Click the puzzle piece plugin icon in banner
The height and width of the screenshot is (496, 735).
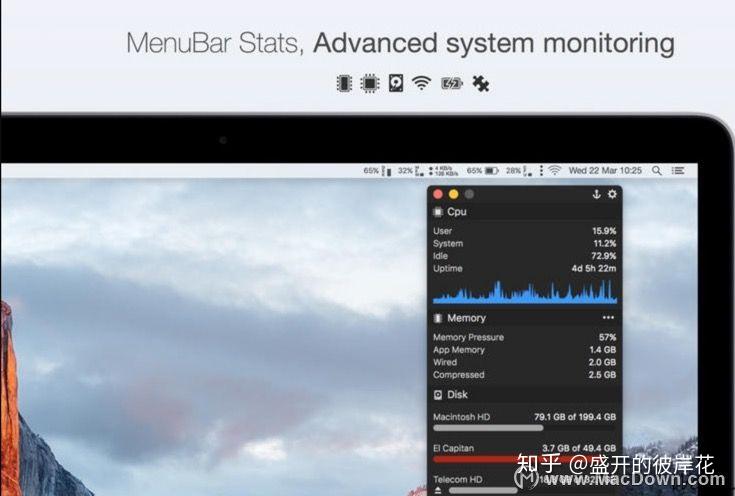(x=481, y=84)
